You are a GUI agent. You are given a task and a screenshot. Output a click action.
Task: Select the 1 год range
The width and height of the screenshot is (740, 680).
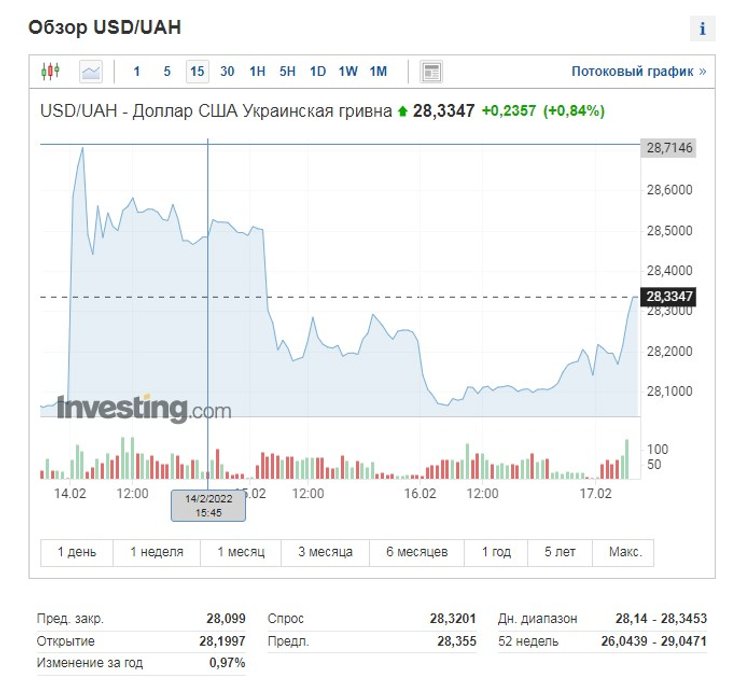tap(496, 552)
